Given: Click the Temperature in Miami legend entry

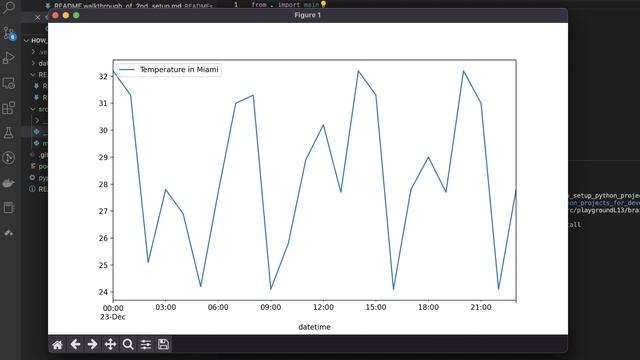Looking at the screenshot, I should (169, 70).
